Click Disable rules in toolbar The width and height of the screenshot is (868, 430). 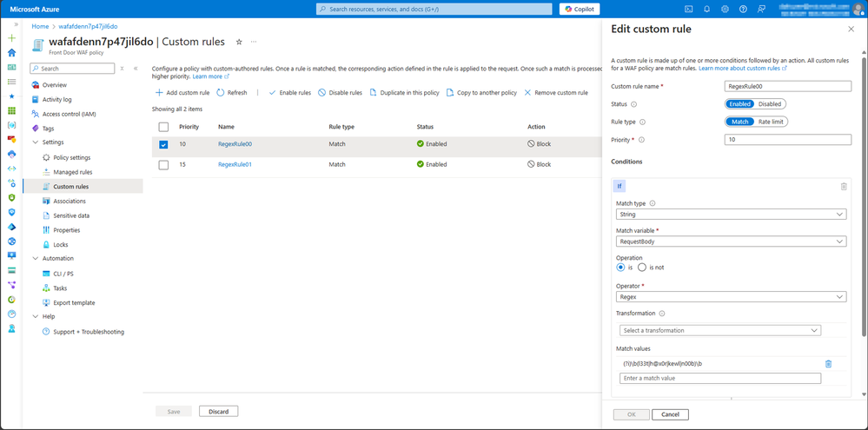tap(340, 93)
